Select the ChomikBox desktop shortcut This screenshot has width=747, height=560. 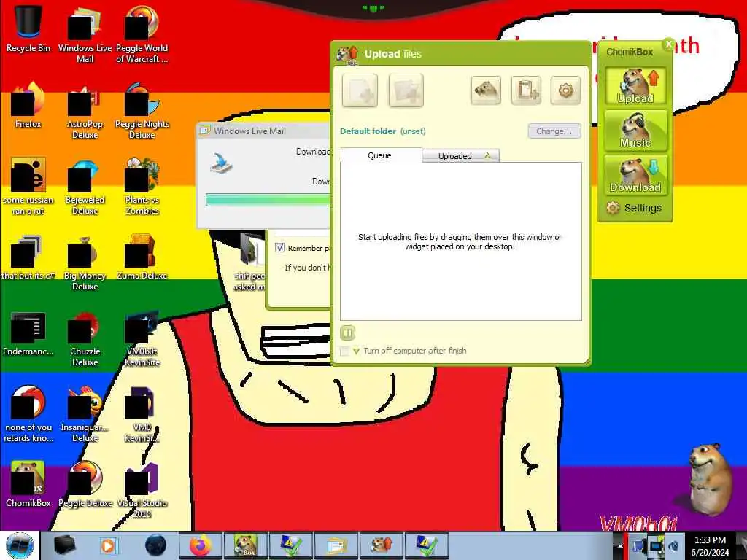coord(28,484)
